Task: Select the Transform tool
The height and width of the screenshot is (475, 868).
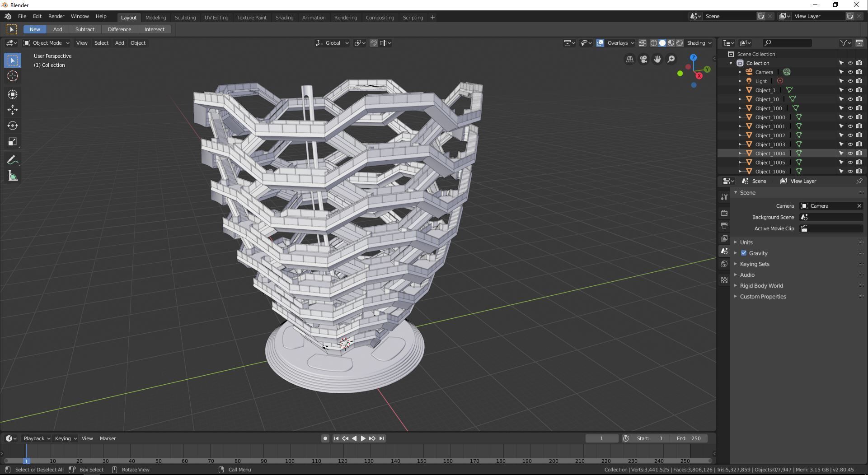Action: [13, 94]
